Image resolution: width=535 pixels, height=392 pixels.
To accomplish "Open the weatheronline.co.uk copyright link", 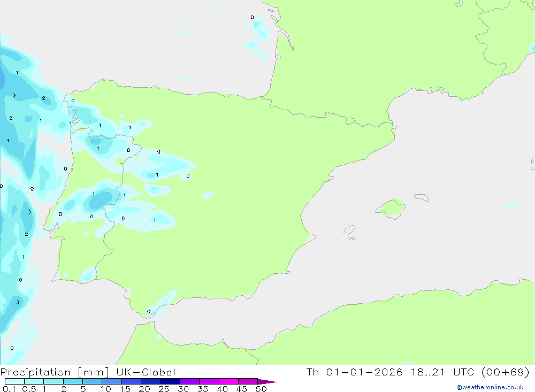I will click(x=490, y=387).
